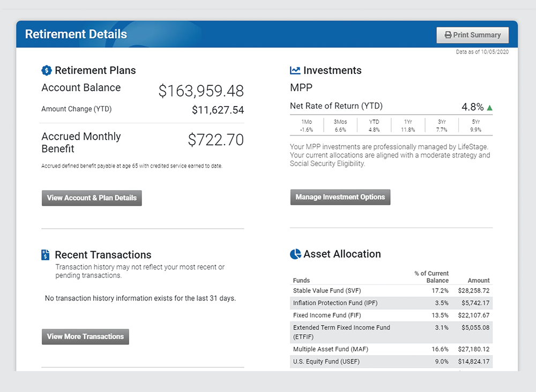Screen dimensions: 536x392
Task: Click the MAF amount $27,180.12
Action: pyautogui.click(x=474, y=349)
